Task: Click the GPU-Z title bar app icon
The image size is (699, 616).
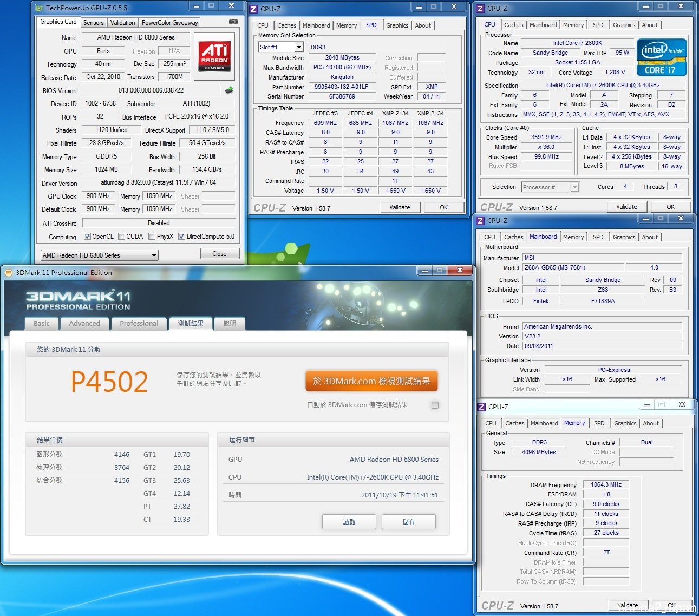Action: (x=38, y=8)
